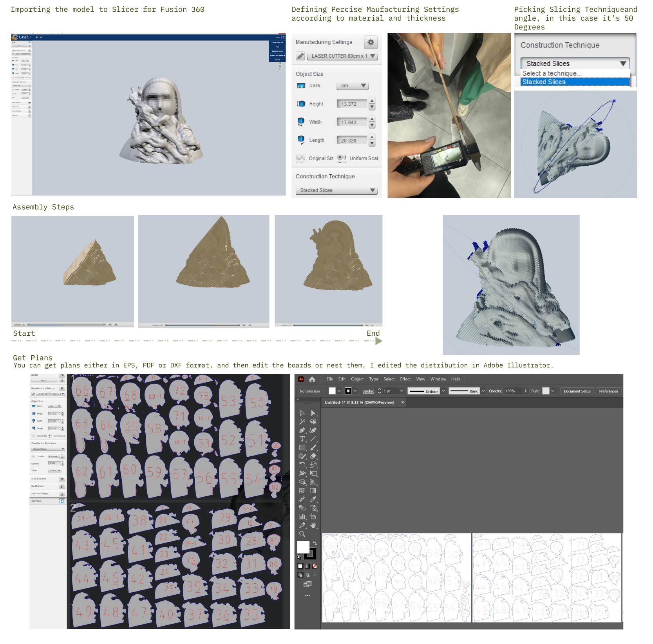Open Manufacturing Settings gear button
This screenshot has height=644, width=653.
tap(371, 42)
